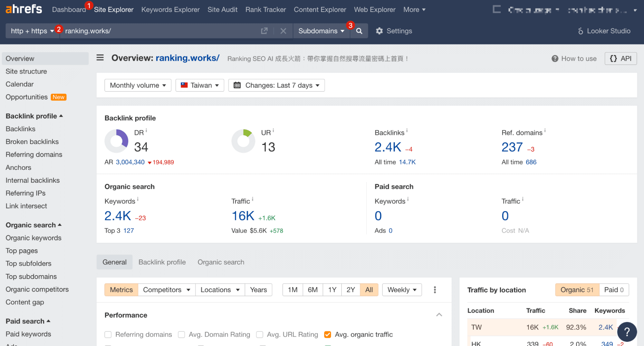Enable the Referring domains checkbox

pos(108,335)
